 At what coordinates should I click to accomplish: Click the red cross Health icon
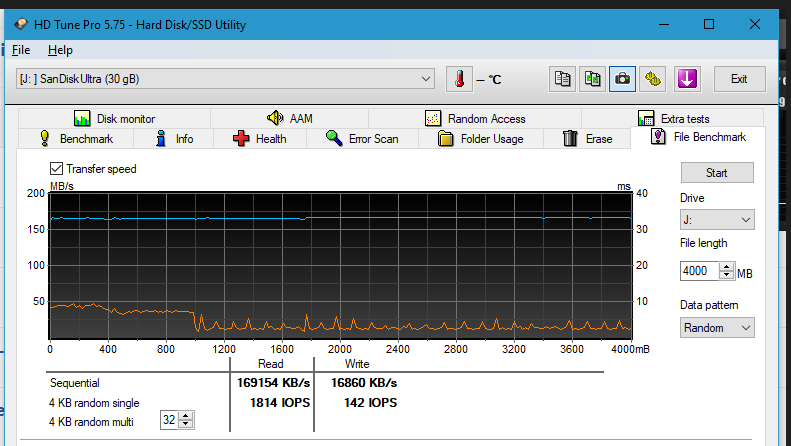click(241, 138)
